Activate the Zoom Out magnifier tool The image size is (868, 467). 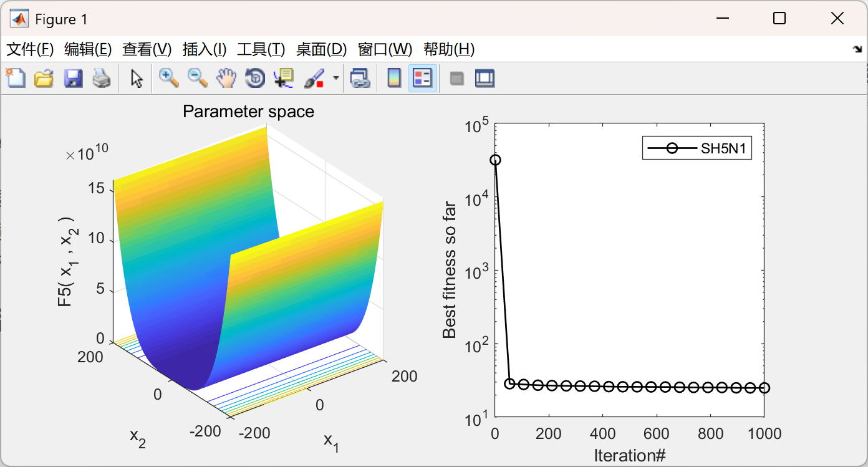point(198,78)
